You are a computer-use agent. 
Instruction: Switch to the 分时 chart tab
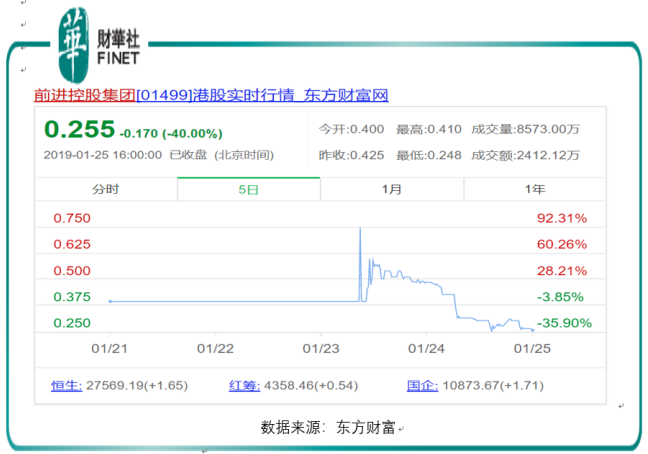106,190
